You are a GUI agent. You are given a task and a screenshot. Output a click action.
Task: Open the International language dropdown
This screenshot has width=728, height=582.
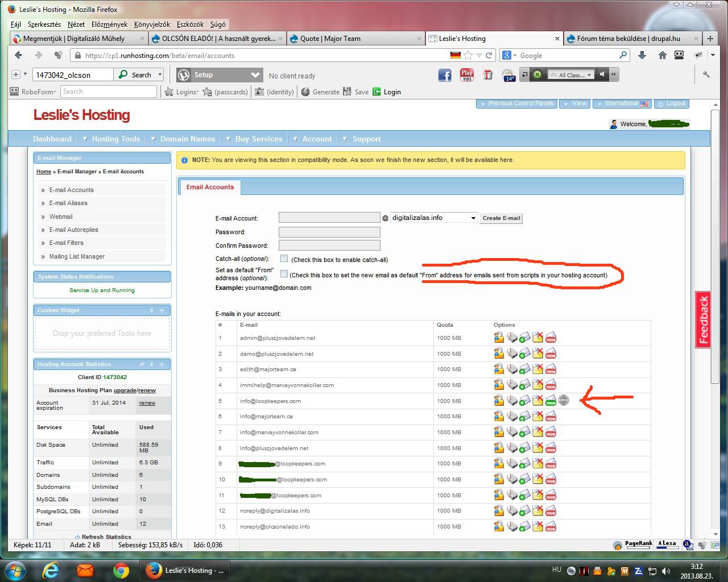pyautogui.click(x=622, y=103)
